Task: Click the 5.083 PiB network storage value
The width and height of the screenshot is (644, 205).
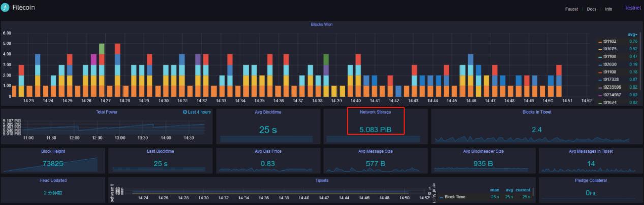Action: pyautogui.click(x=375, y=129)
